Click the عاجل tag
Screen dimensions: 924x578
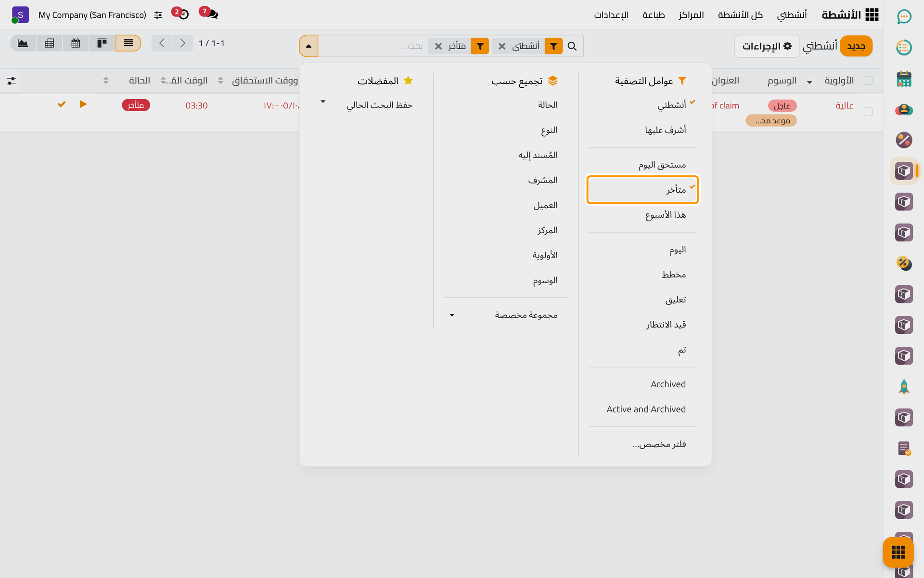point(782,105)
